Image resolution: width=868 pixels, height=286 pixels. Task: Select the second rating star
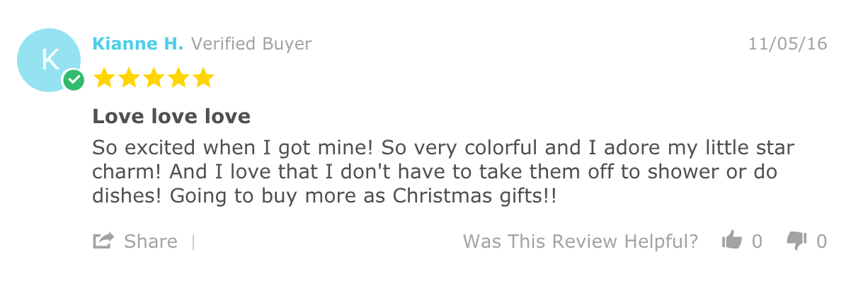pyautogui.click(x=129, y=78)
